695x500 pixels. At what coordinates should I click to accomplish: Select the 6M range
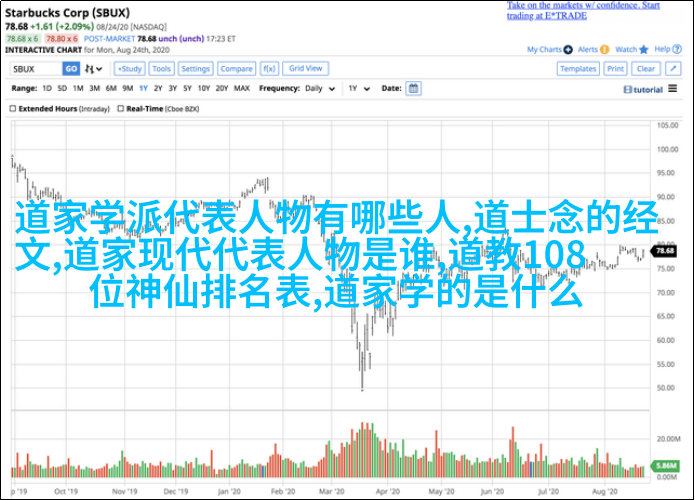click(111, 88)
